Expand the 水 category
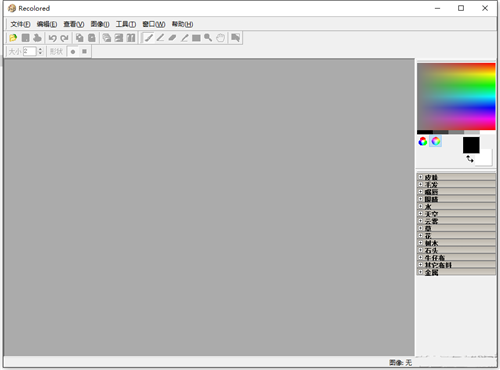Screen dimensions: 500x370 (x=421, y=206)
